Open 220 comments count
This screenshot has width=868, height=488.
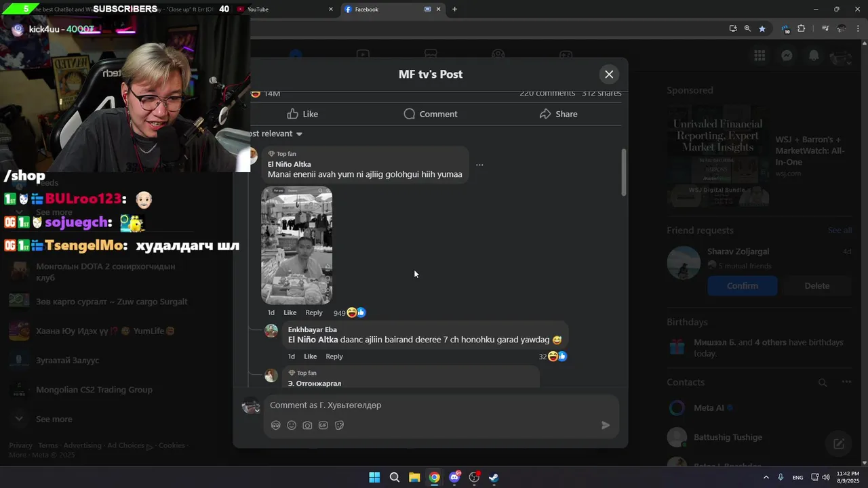click(547, 94)
